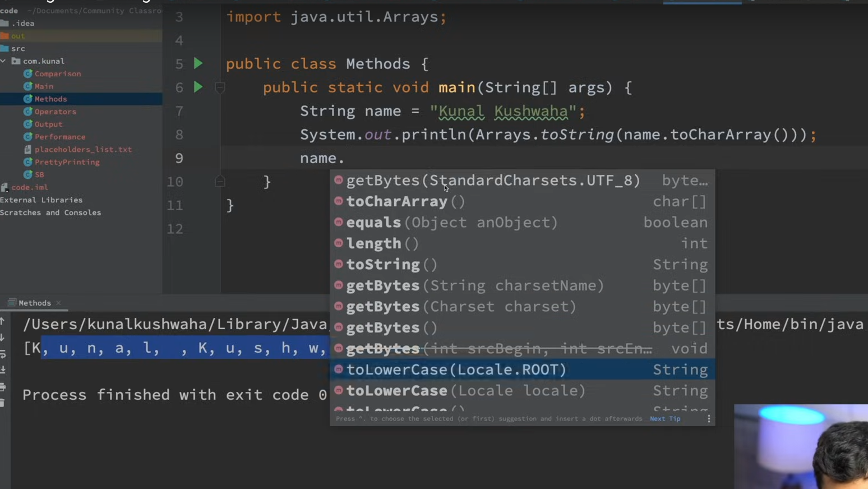Screen dimensions: 868x489
Task: Close the Methods run tab
Action: point(58,303)
